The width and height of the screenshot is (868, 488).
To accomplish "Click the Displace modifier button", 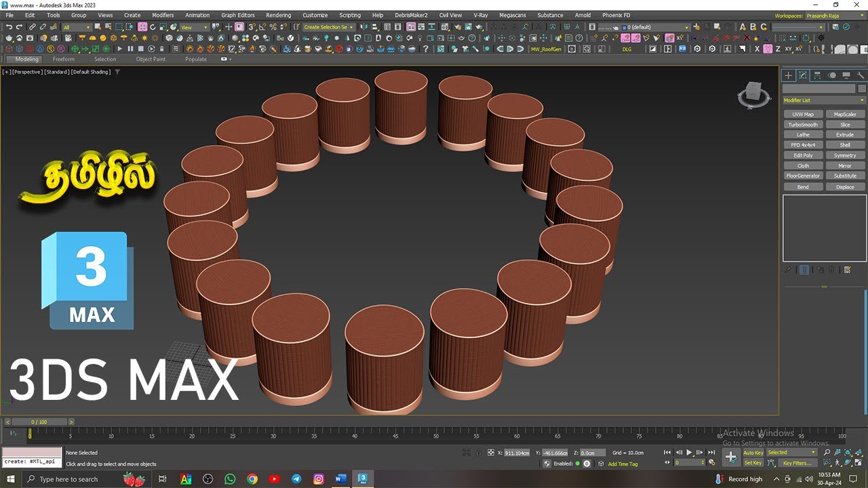I will (845, 186).
